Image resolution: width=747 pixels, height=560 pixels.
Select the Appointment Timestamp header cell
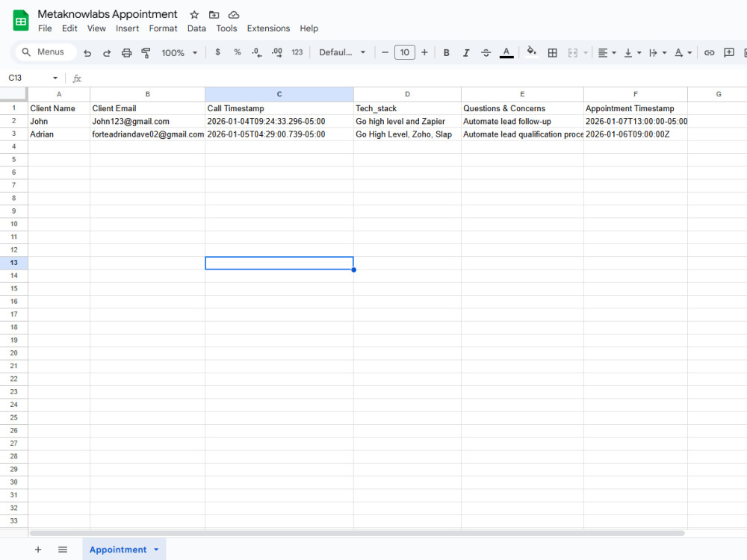pyautogui.click(x=636, y=108)
